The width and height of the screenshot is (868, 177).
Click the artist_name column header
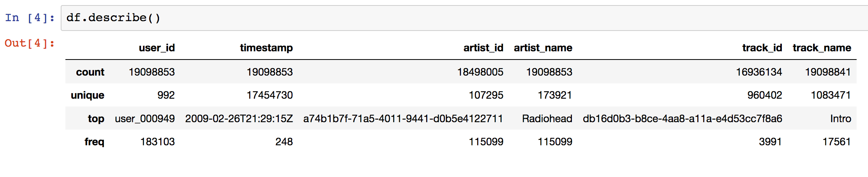coord(543,48)
